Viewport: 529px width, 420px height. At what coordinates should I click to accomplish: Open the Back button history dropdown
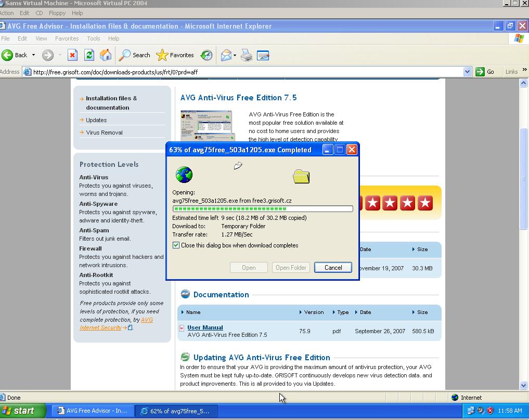click(33, 55)
